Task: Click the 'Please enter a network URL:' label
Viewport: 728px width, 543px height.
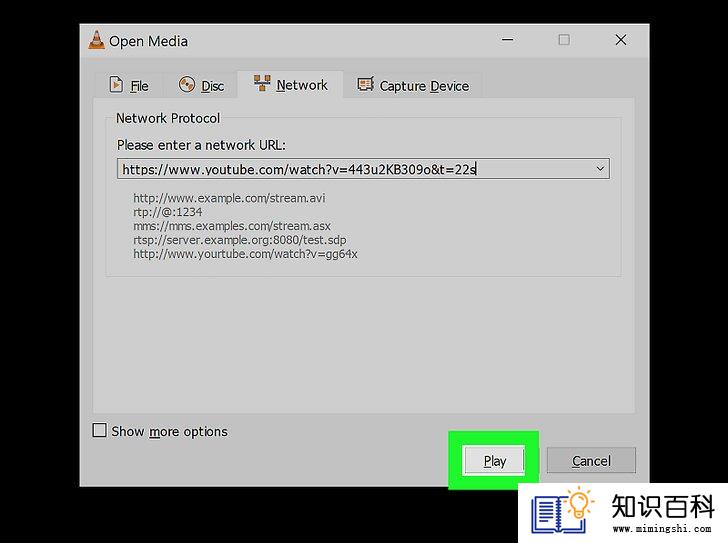Action: [201, 145]
